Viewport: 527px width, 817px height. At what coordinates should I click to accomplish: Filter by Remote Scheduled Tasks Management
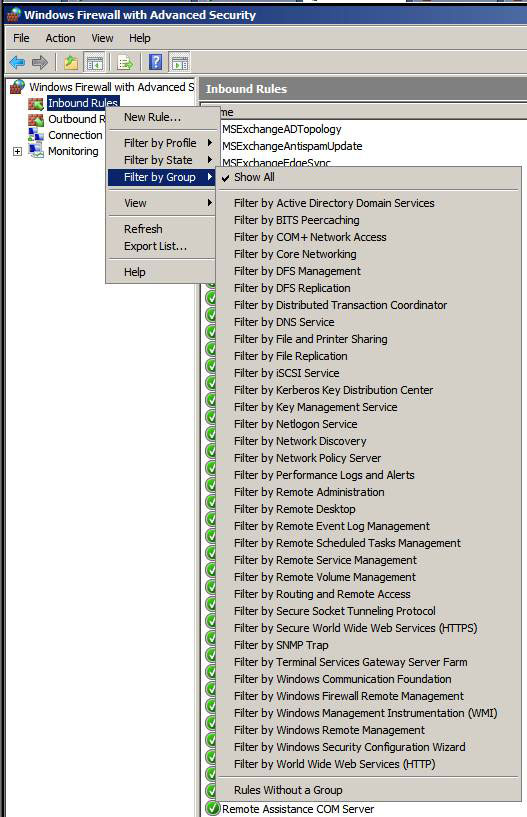[x=369, y=543]
